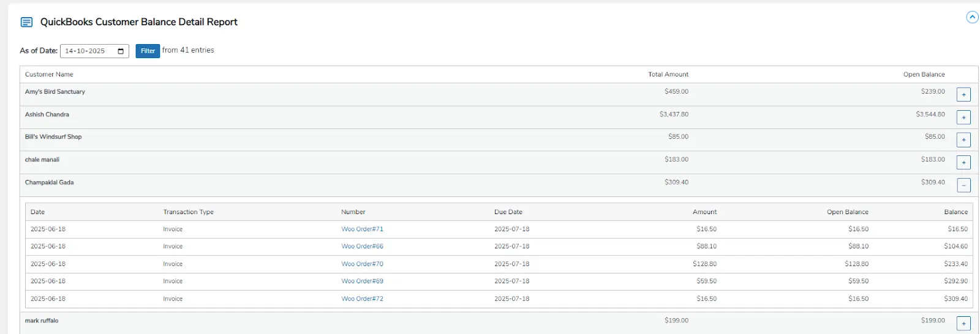Click the As of Date input field

86,51
